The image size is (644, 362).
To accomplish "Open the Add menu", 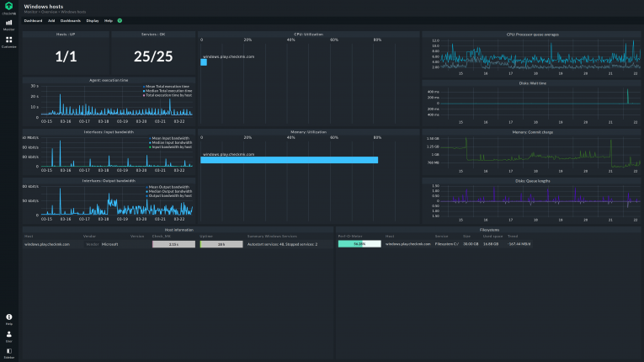I will [51, 19].
